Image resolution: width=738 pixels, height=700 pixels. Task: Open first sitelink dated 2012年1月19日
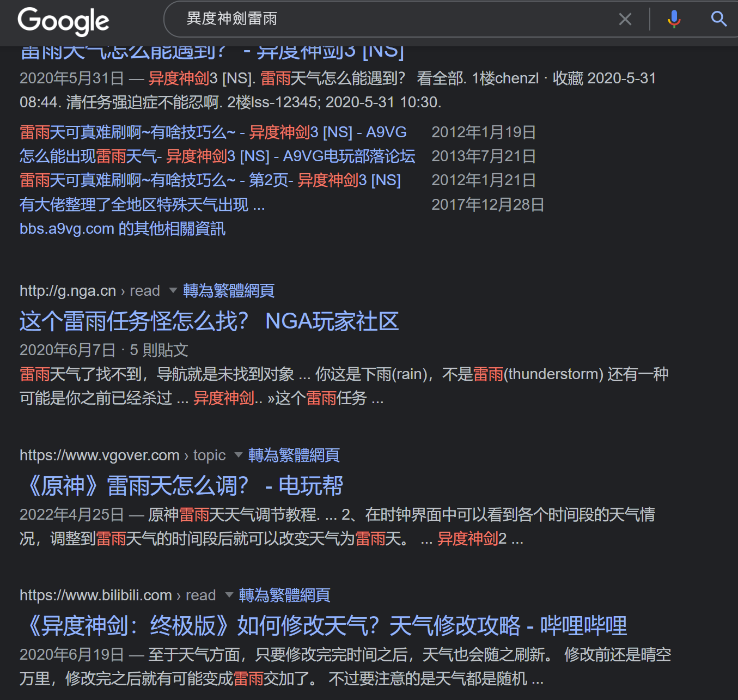[213, 132]
